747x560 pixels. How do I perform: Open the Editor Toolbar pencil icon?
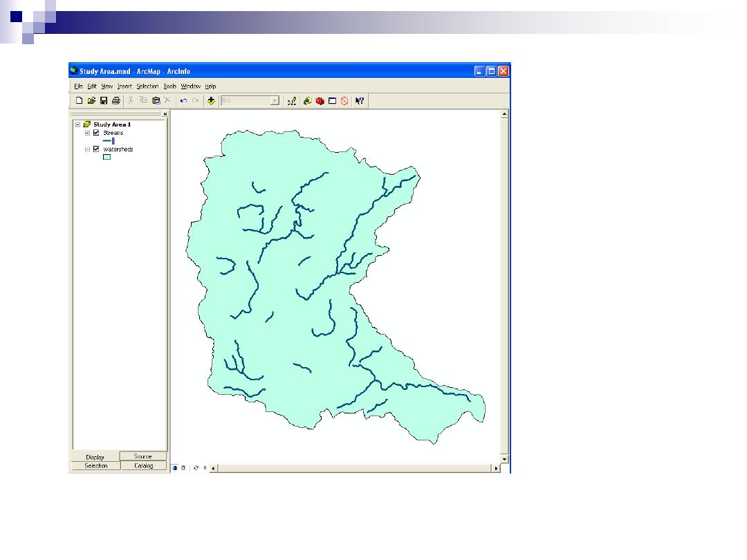coord(292,101)
